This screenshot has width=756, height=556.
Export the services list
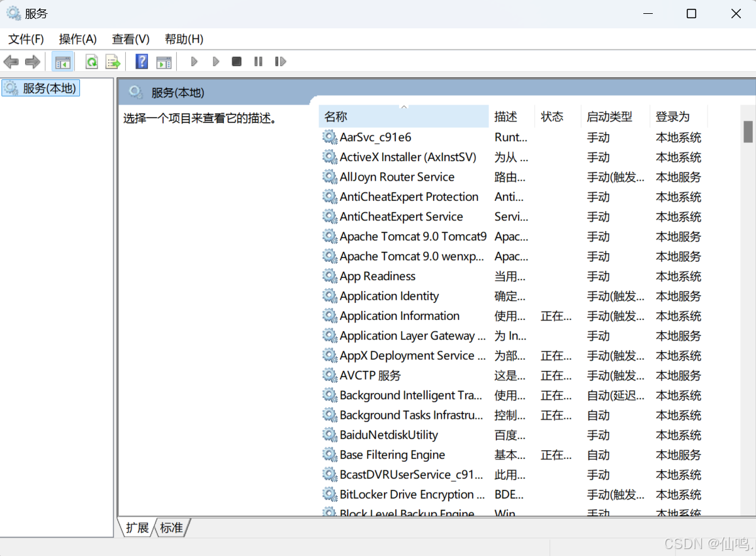112,61
